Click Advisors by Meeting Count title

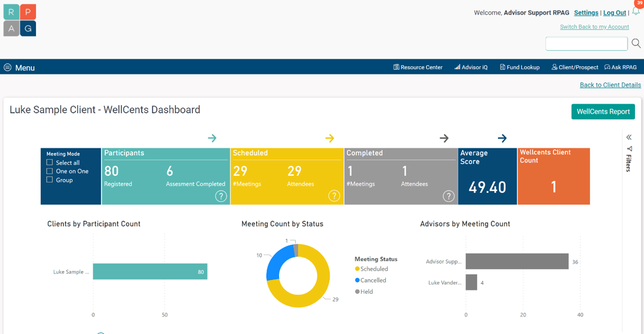(465, 224)
